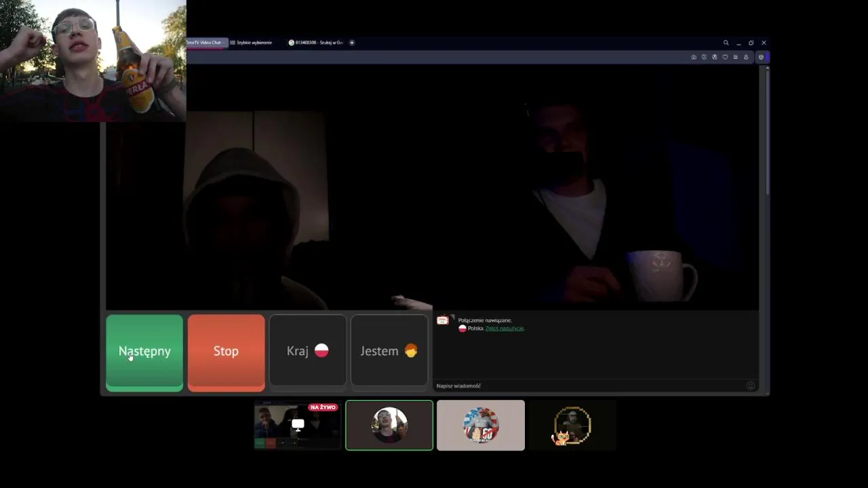The image size is (868, 488).
Task: Select the green-outlined participant thumbnail
Action: [x=389, y=425]
